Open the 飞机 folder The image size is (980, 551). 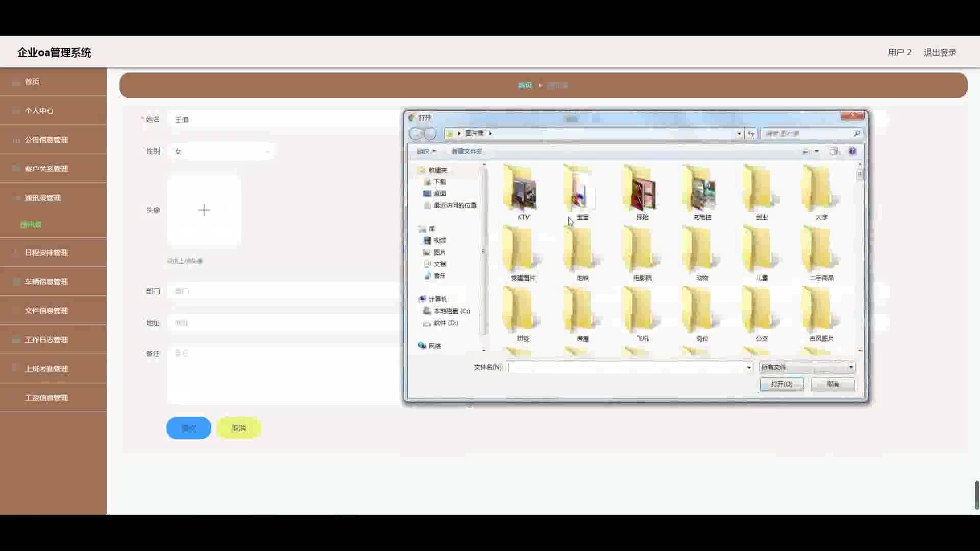pyautogui.click(x=642, y=314)
